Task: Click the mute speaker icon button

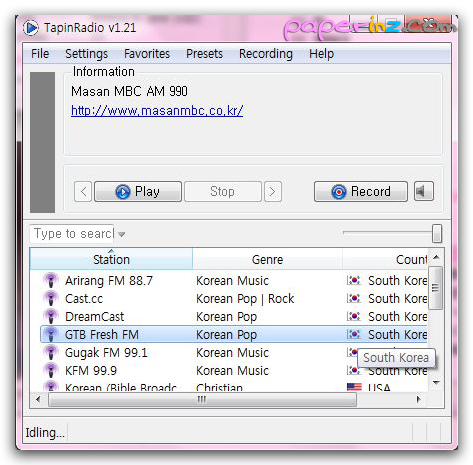Action: click(424, 191)
